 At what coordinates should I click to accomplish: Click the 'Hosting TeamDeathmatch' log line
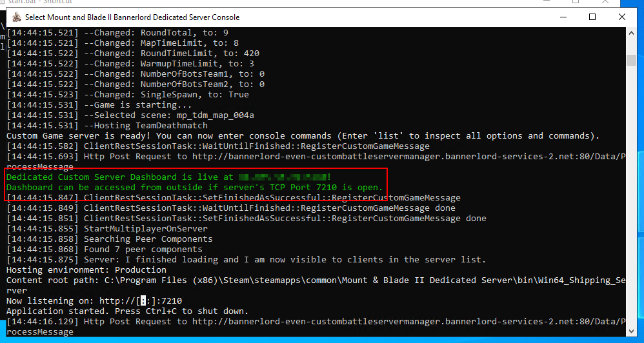tap(107, 126)
